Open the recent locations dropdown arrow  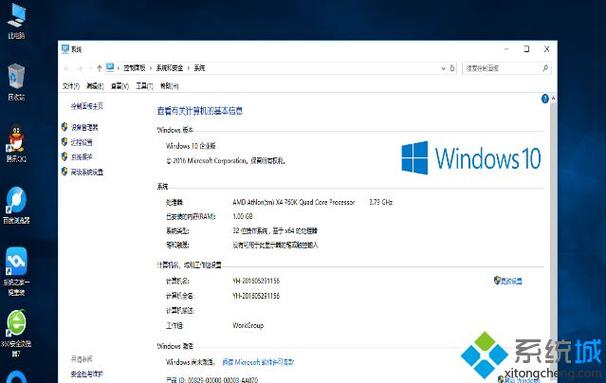pyautogui.click(x=90, y=68)
